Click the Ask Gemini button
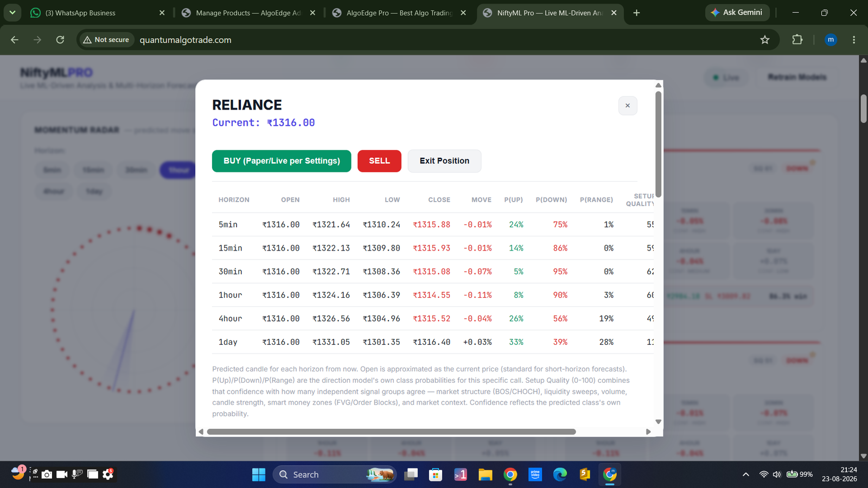 (737, 12)
